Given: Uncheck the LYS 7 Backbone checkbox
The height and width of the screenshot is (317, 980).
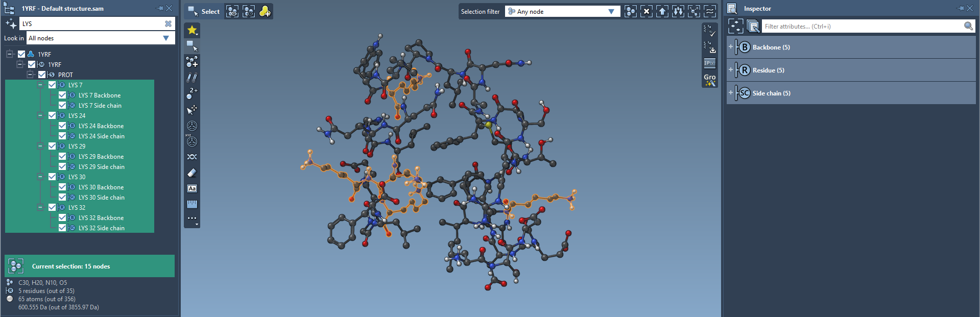Looking at the screenshot, I should (x=62, y=95).
